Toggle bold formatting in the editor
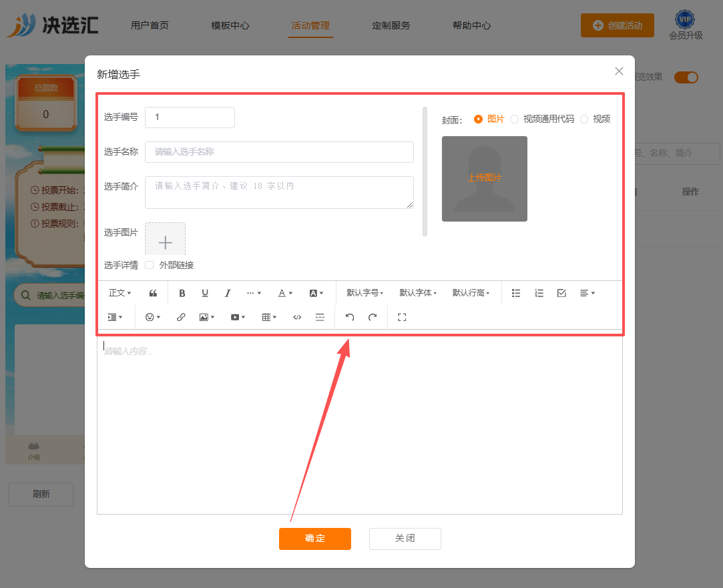The image size is (723, 588). (182, 293)
